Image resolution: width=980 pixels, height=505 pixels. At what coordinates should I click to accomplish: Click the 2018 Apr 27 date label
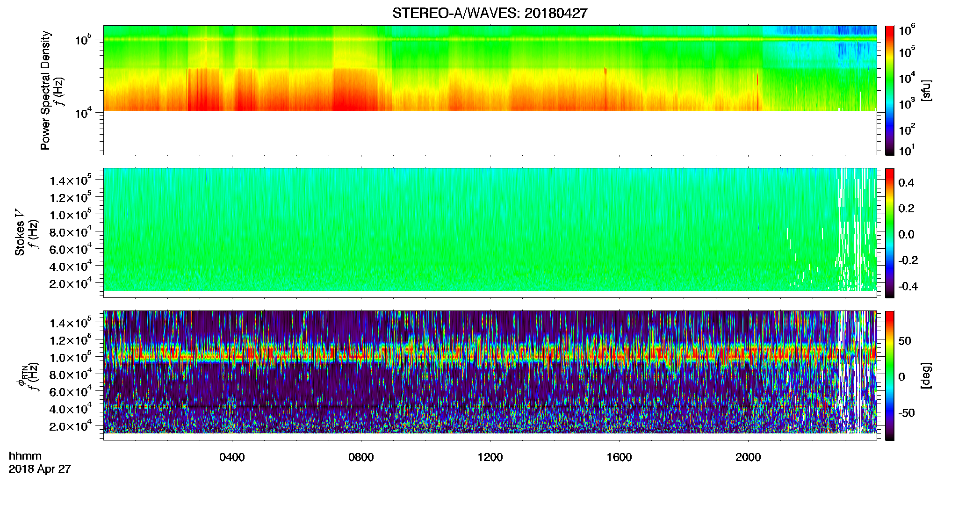click(40, 469)
